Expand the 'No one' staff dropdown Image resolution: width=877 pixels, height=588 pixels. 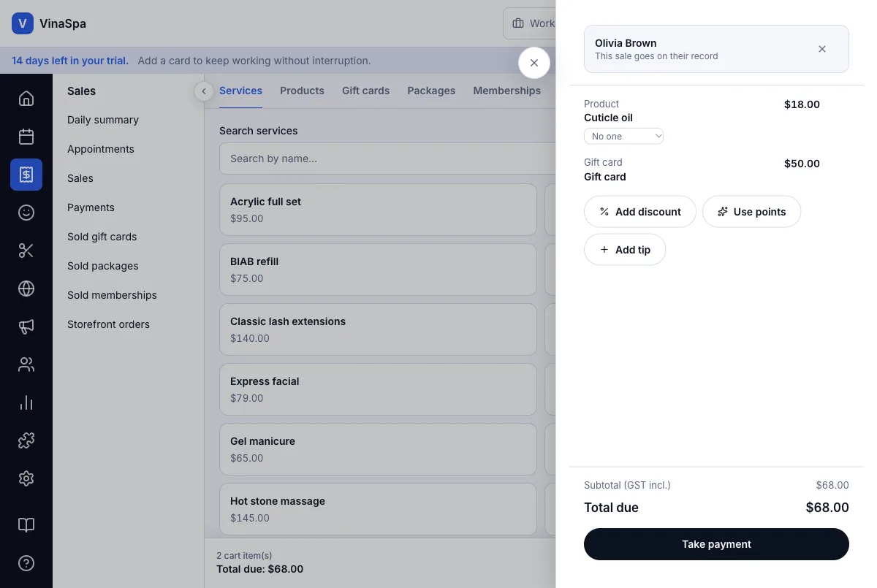(x=623, y=136)
